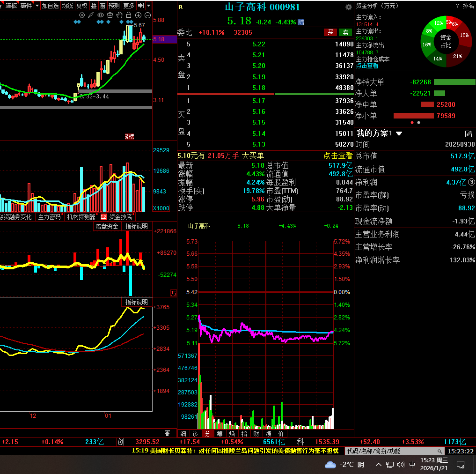Open 复权 adjustment option
The image size is (476, 474).
(x=81, y=6)
